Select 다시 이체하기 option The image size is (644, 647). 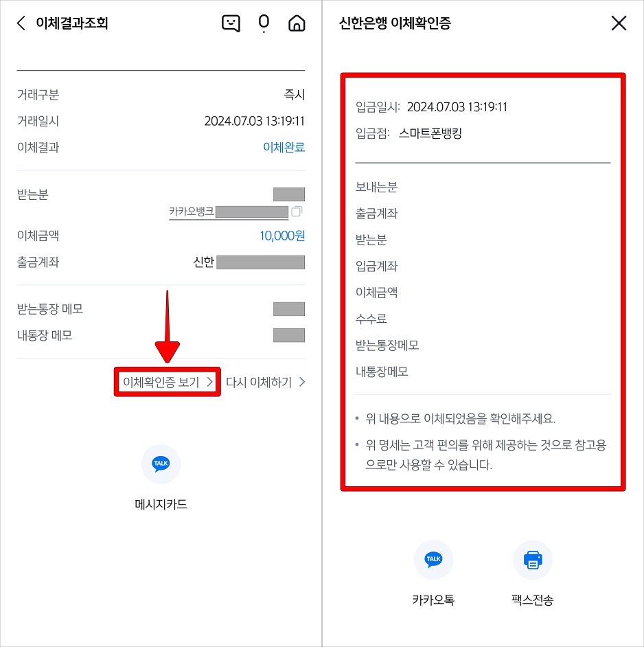[265, 382]
